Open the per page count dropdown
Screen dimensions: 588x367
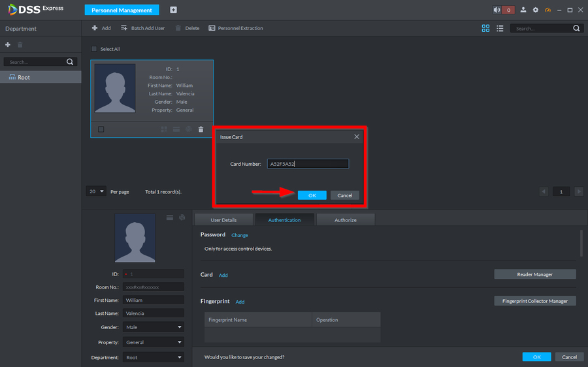coord(96,191)
